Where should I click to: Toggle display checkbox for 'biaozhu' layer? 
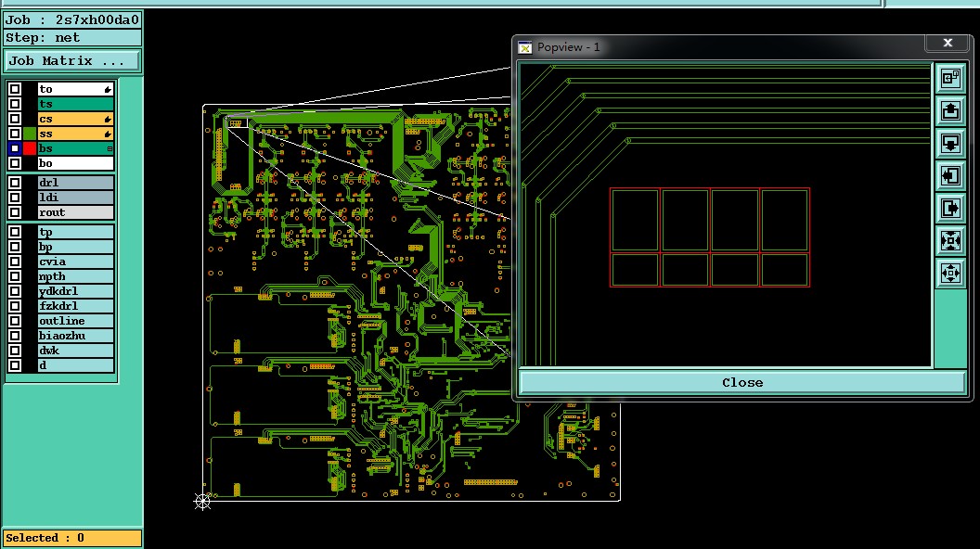click(x=15, y=336)
